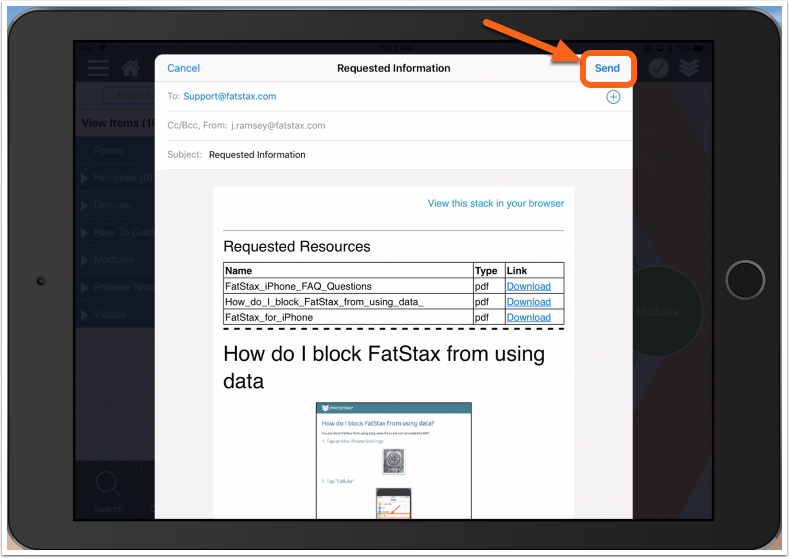Expand Release Notes in sidebar
Viewport: 789px width, 558px height.
click(x=115, y=287)
